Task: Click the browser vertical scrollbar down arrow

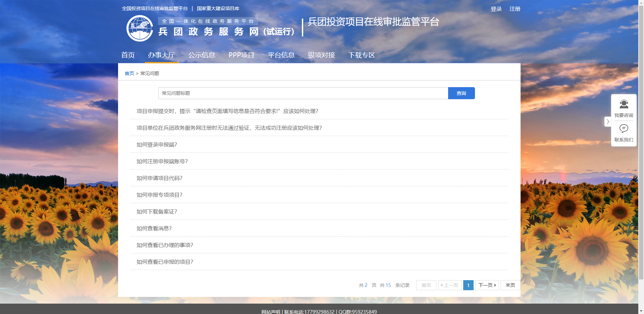Action: (641, 311)
